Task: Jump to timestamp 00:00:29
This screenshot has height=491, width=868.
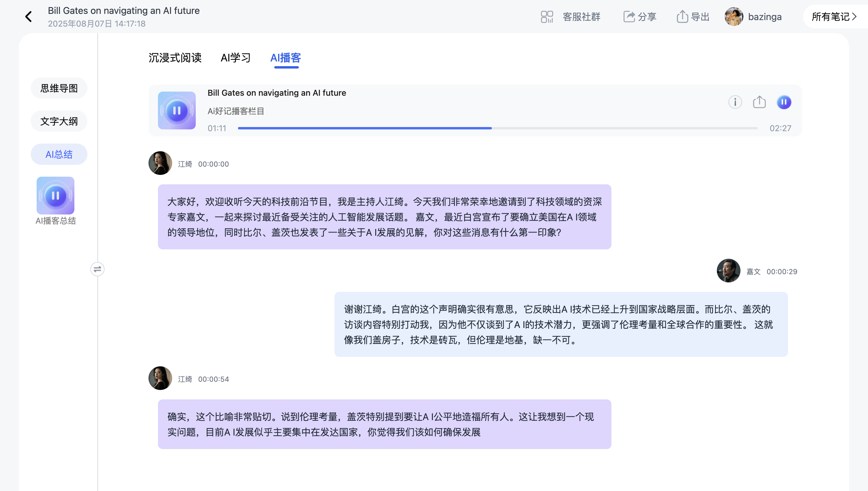Action: (x=782, y=271)
